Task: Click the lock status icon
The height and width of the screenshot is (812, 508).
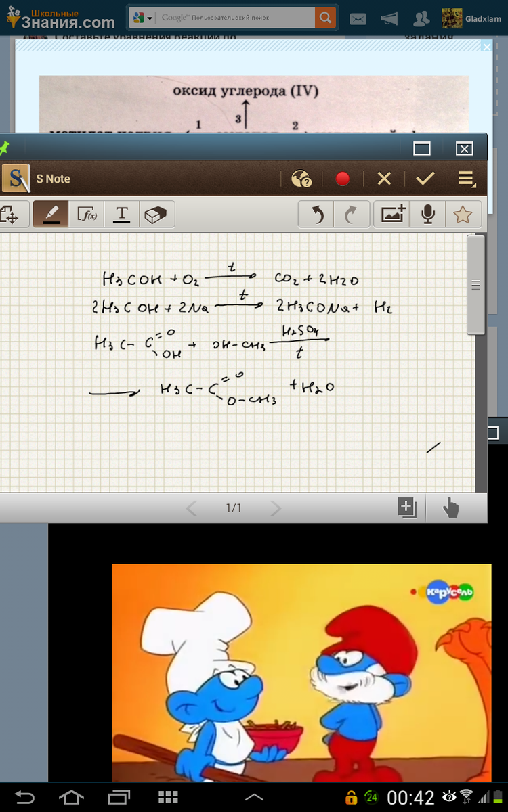Action: pos(351,797)
